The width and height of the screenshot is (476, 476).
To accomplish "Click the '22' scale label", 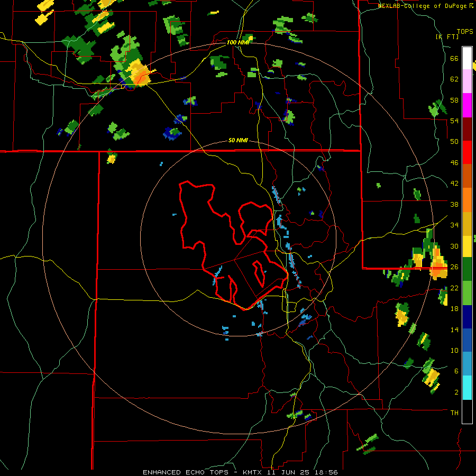I will (x=454, y=288).
